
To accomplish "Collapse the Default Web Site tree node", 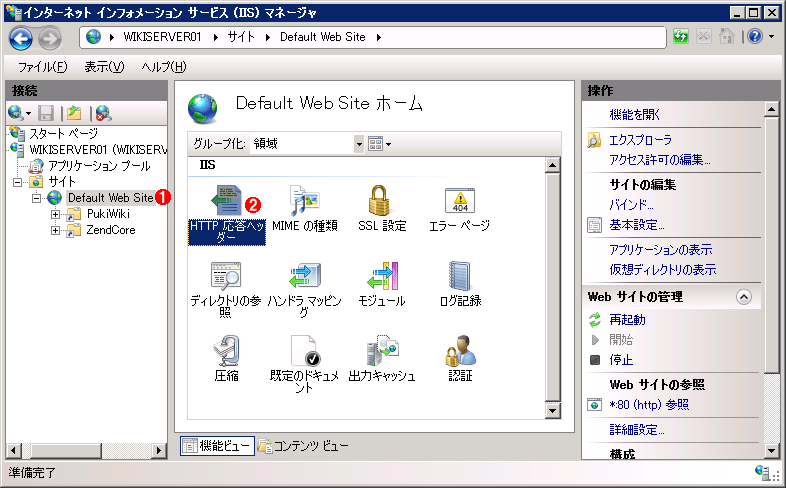I will (37, 198).
